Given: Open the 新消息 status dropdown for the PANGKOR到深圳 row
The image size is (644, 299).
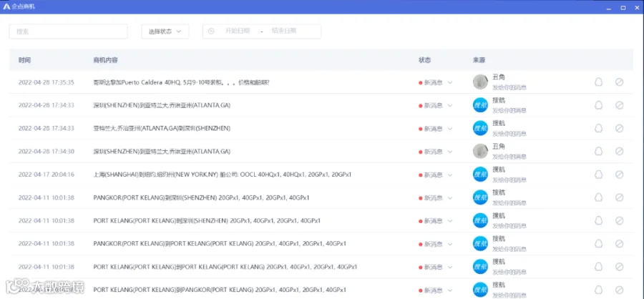Looking at the screenshot, I should coord(436,198).
